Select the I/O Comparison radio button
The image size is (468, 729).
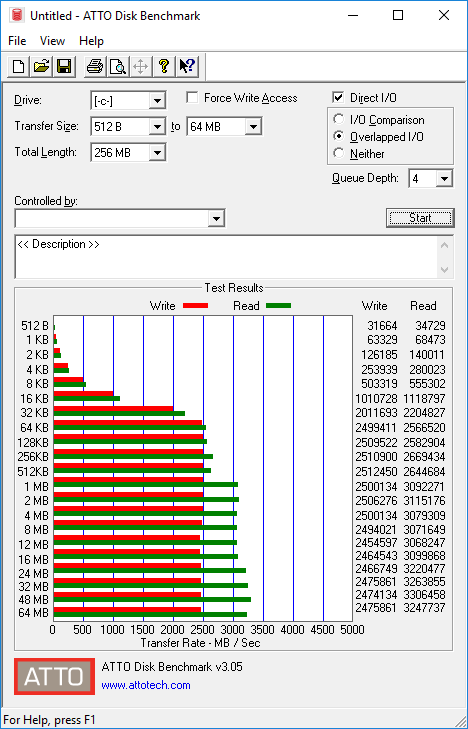pyautogui.click(x=339, y=119)
